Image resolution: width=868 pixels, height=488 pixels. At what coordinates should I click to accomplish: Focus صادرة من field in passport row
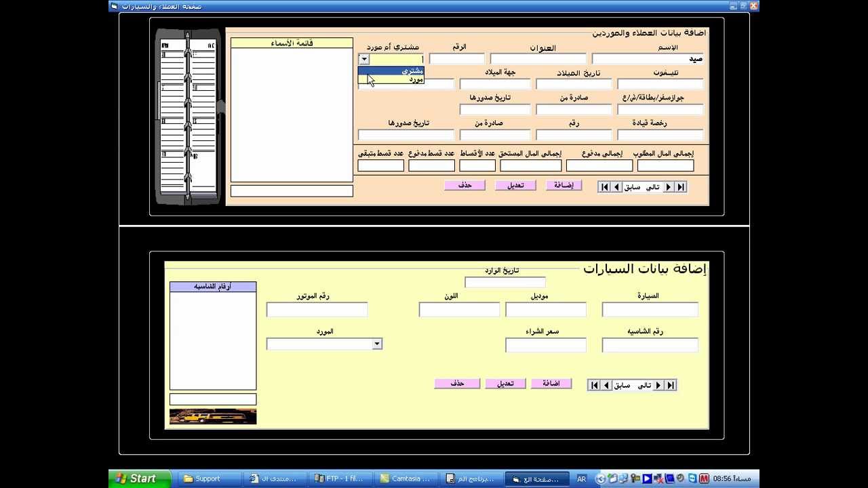pyautogui.click(x=574, y=109)
